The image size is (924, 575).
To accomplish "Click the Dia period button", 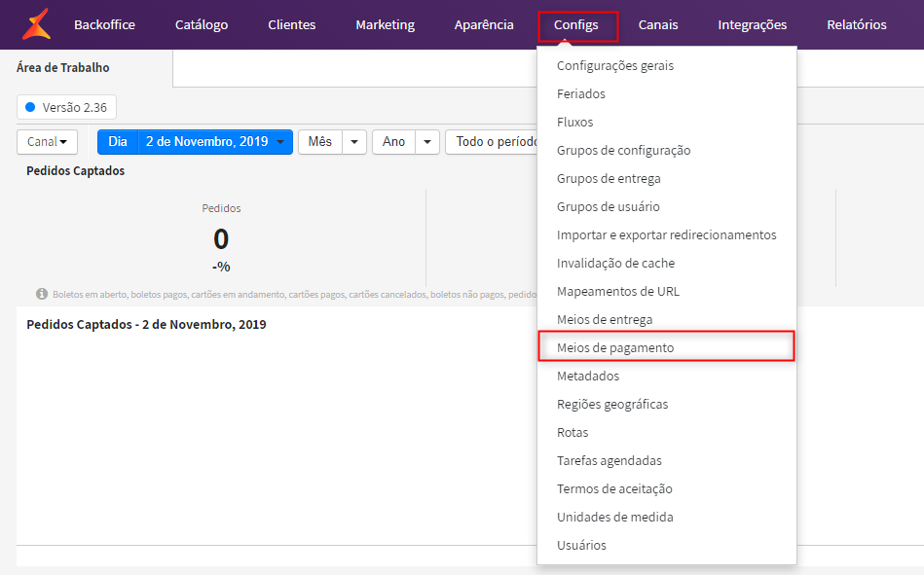I will [x=118, y=142].
